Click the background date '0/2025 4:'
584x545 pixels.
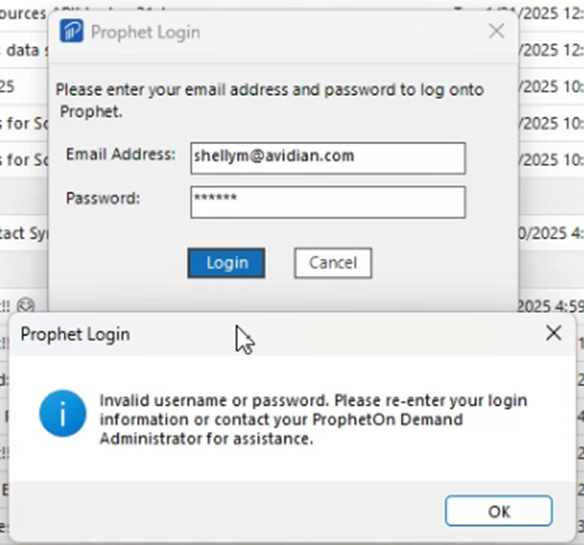[550, 233]
